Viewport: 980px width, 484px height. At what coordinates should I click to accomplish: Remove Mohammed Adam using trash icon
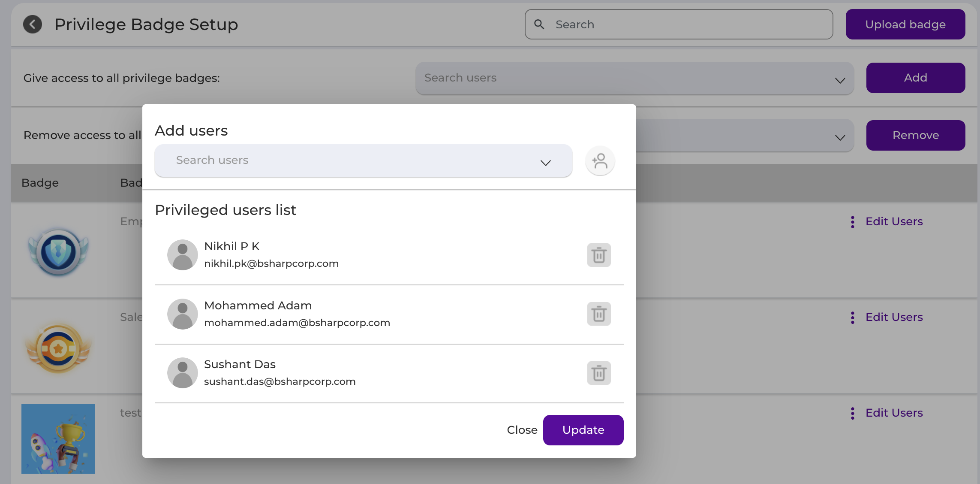click(599, 314)
